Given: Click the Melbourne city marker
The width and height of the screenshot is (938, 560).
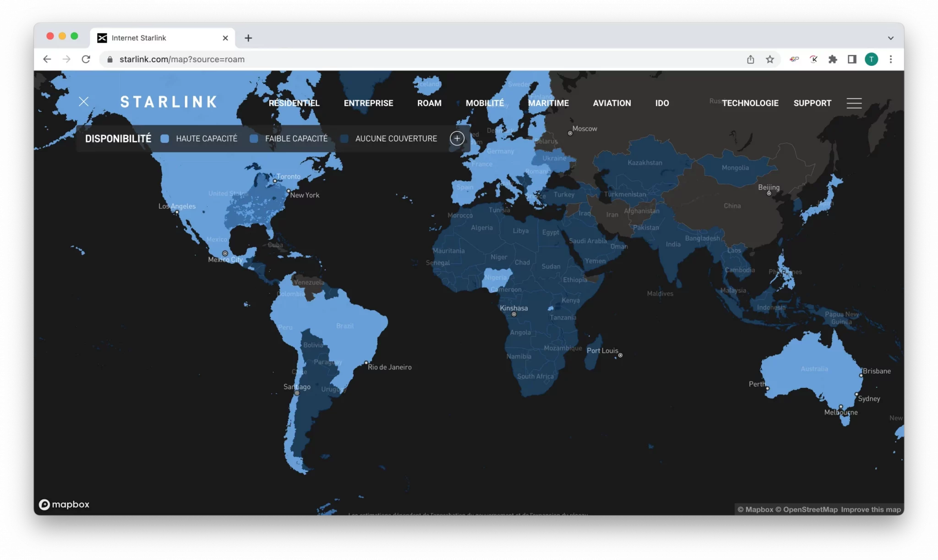Looking at the screenshot, I should (x=841, y=407).
